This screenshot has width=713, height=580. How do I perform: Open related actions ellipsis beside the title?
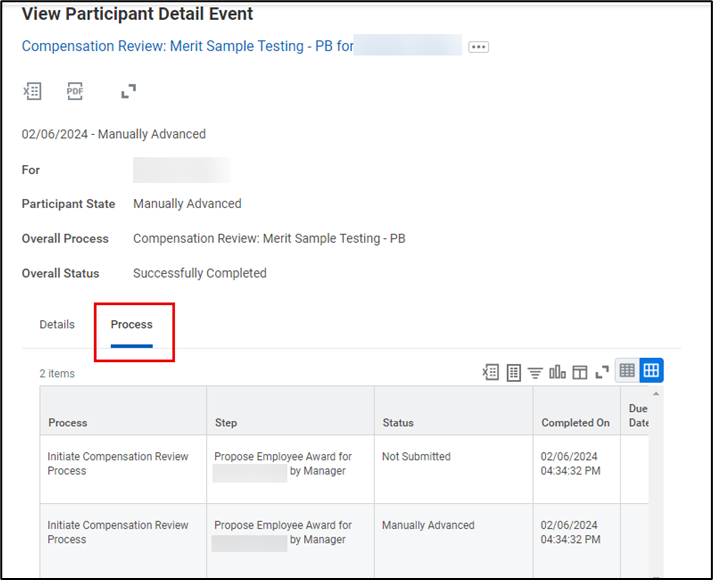point(478,47)
